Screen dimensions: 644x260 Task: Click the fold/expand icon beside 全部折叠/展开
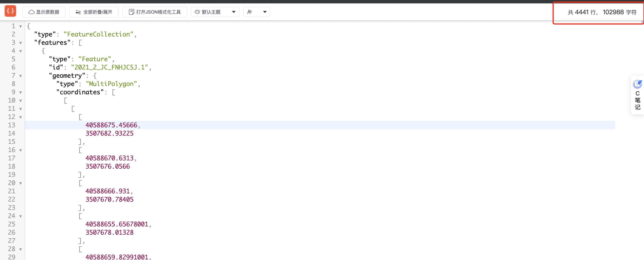pos(78,12)
